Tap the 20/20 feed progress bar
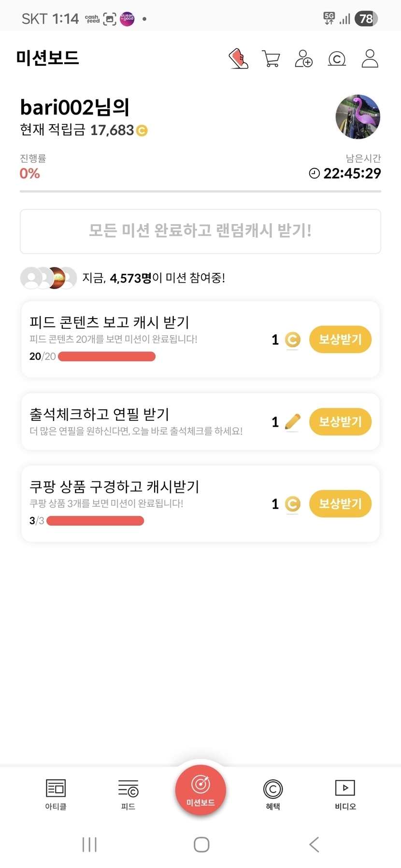401x868 pixels. point(107,357)
